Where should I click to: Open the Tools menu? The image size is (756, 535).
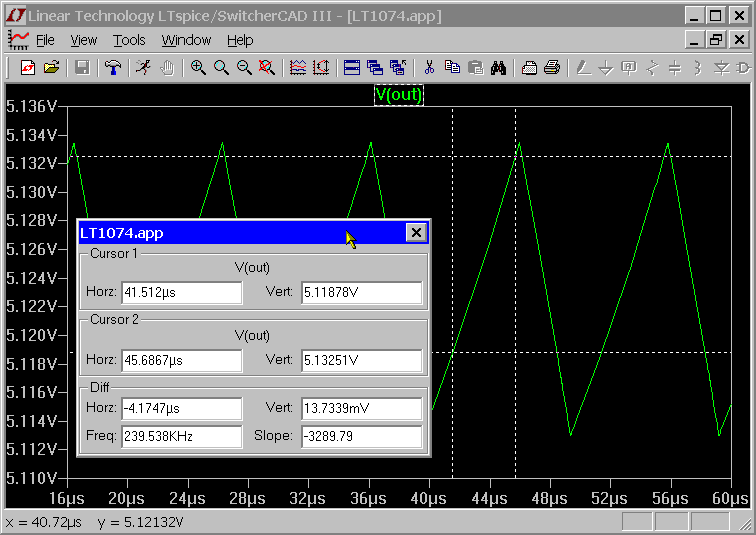(129, 40)
